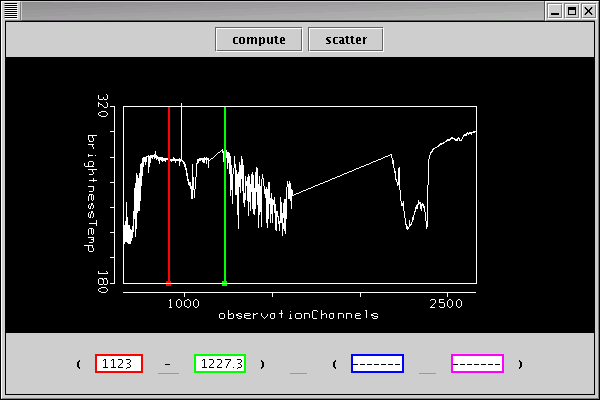Minimize the window
This screenshot has height=400, width=600.
[555, 11]
